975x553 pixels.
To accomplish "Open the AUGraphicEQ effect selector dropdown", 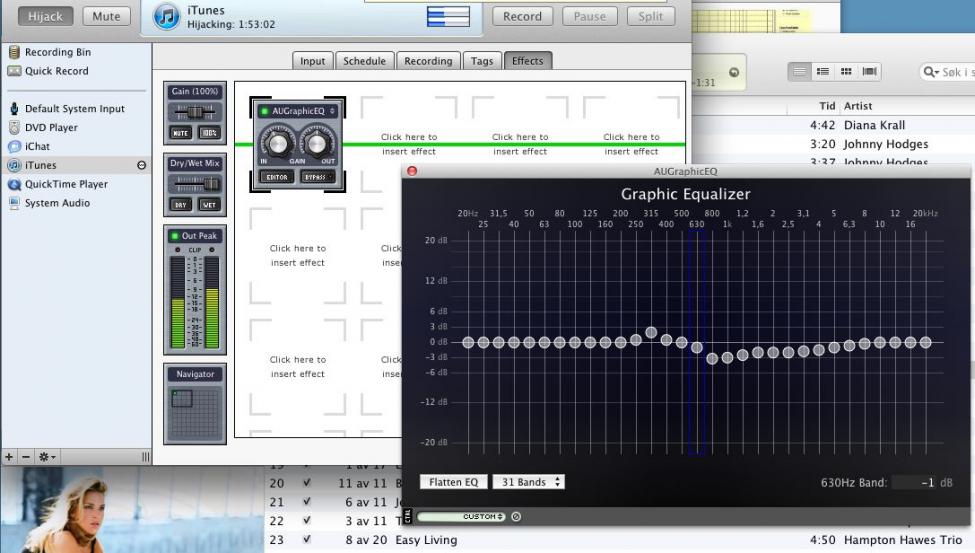I will [298, 111].
